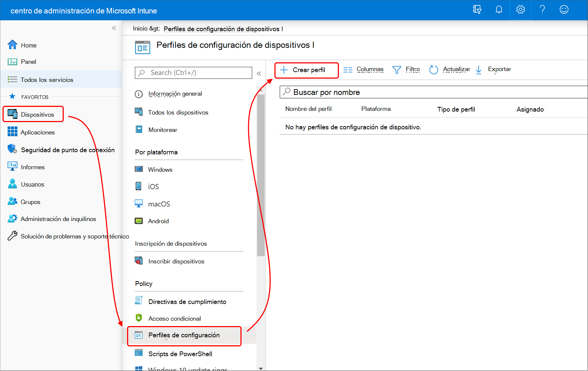Select the Windows platform icon
Image resolution: width=588 pixels, height=371 pixels.
[x=139, y=169]
